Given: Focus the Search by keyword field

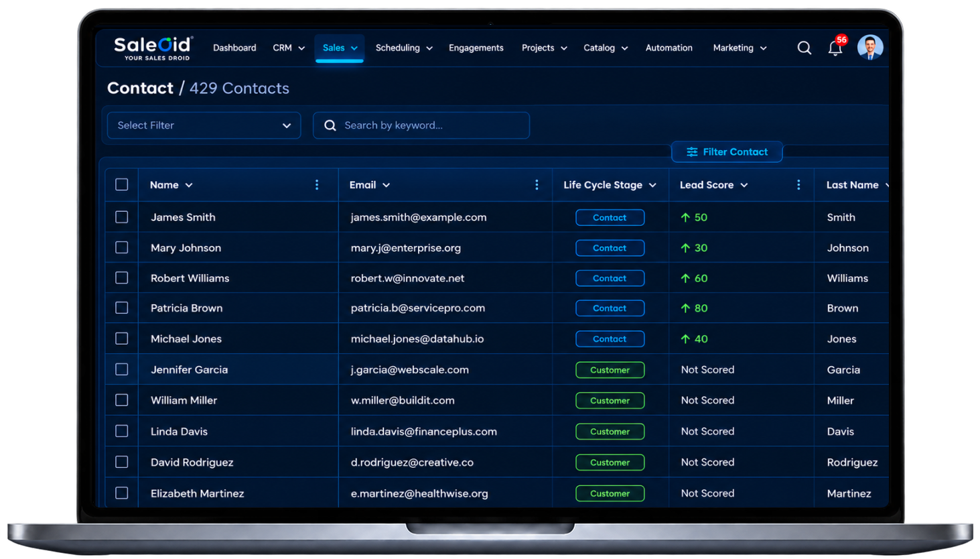Looking at the screenshot, I should (x=421, y=125).
